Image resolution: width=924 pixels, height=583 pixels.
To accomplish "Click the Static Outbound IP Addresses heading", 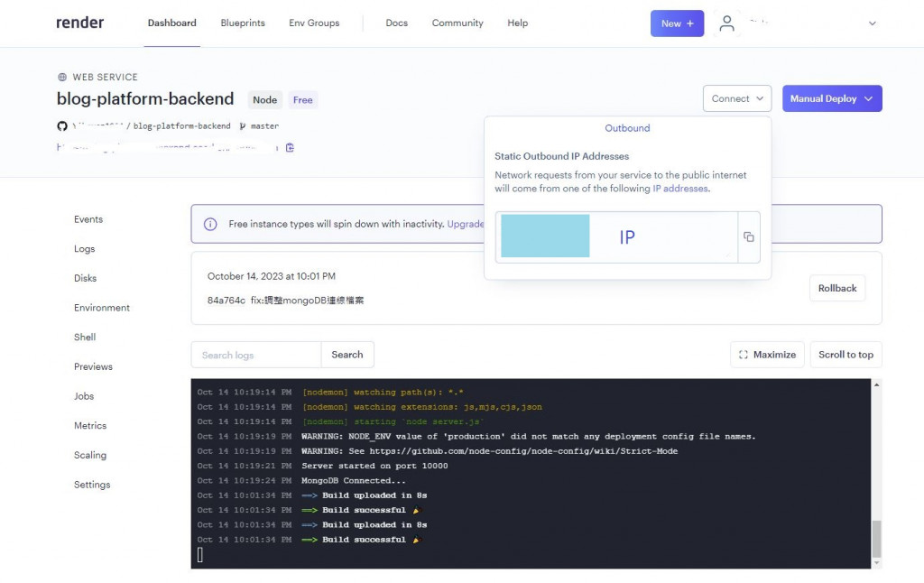I will pyautogui.click(x=561, y=156).
